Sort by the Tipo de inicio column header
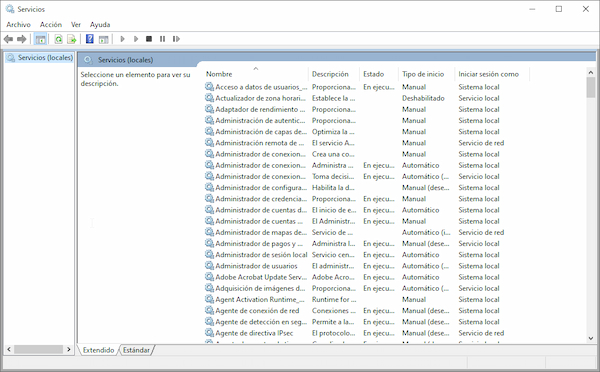Screen dimensions: 600x372 [x=426, y=74]
